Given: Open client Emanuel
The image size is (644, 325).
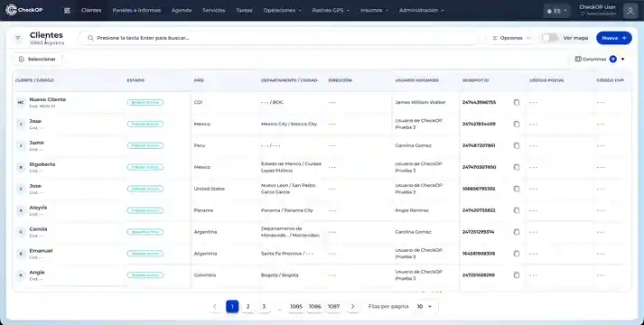Looking at the screenshot, I should (41, 251).
